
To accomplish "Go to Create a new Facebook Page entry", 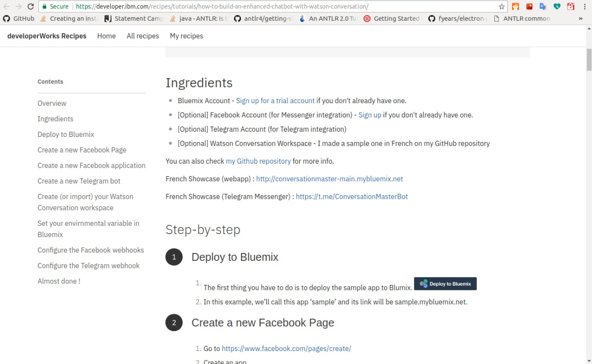I will click(82, 150).
